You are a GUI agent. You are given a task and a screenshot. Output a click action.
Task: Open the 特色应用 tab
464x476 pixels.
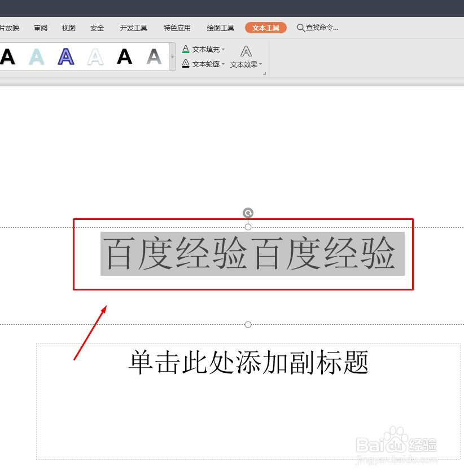pos(177,28)
